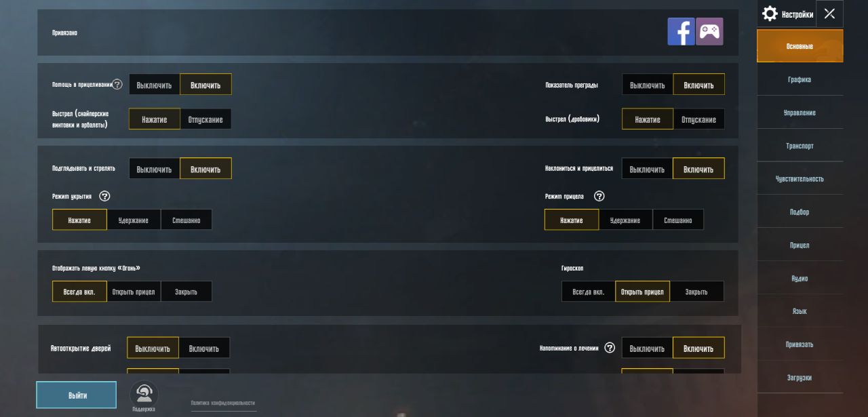Choose Смешанно for Режим прицела
The width and height of the screenshot is (868, 417).
click(678, 220)
